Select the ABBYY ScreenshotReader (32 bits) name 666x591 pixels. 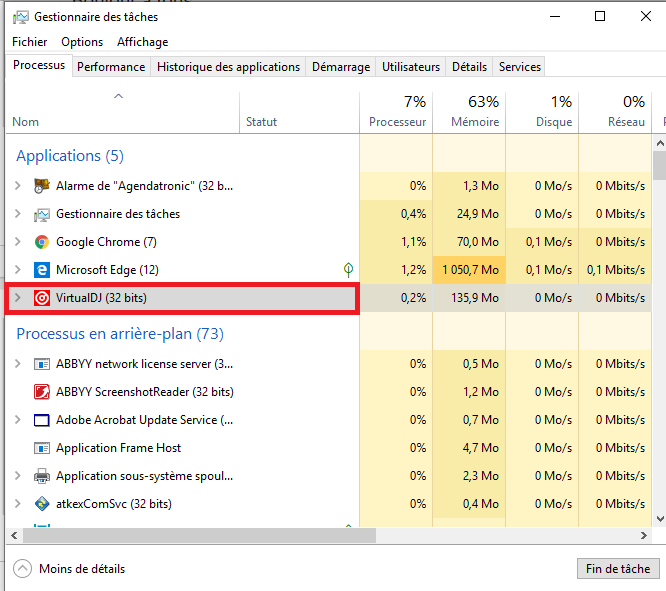coord(145,392)
